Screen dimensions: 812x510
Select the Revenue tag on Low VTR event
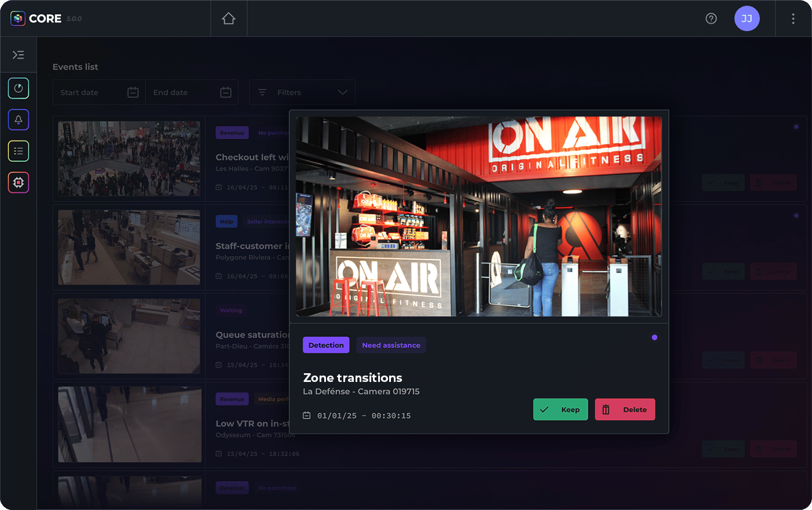click(232, 399)
